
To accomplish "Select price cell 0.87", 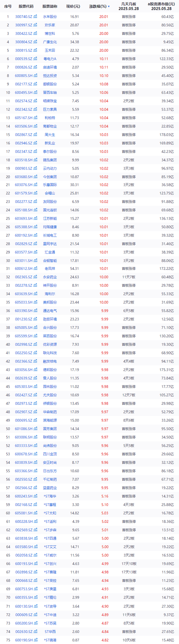I will (x=75, y=640).
